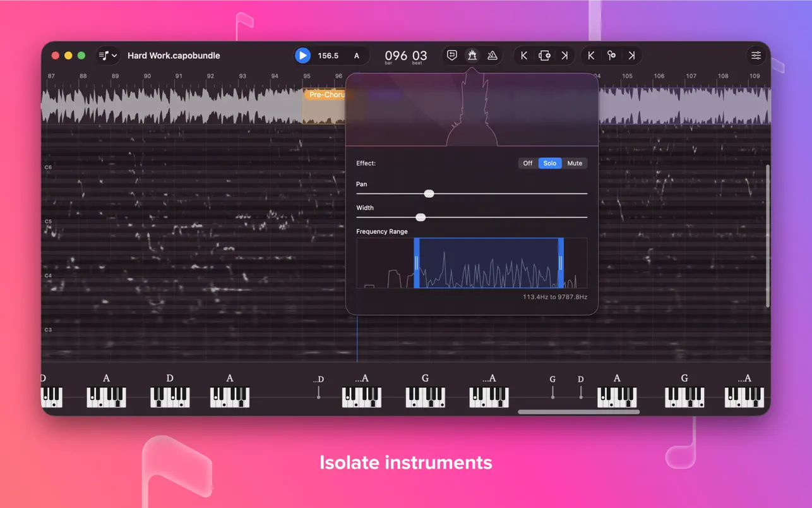Set Effect to Off

tap(528, 163)
